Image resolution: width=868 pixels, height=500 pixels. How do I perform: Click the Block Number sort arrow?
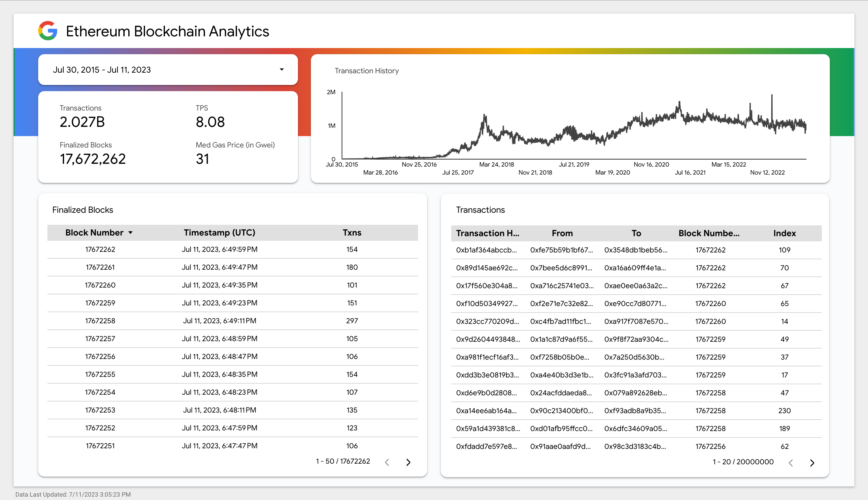pos(131,233)
